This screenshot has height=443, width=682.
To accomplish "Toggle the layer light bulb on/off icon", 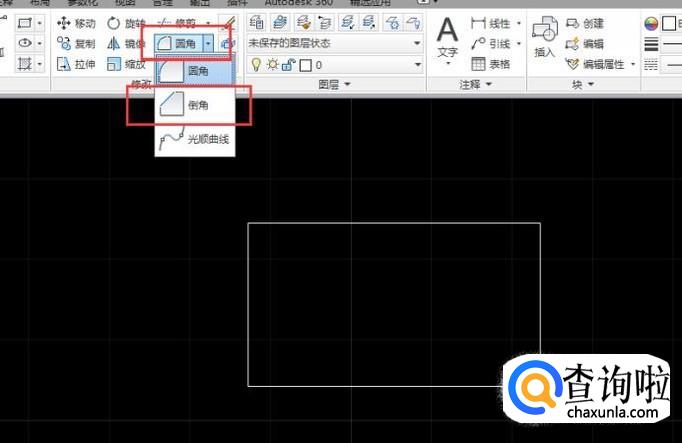I will pyautogui.click(x=255, y=65).
